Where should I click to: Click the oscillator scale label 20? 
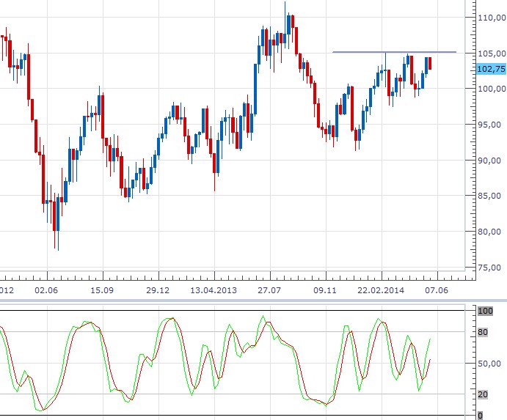pos(483,395)
